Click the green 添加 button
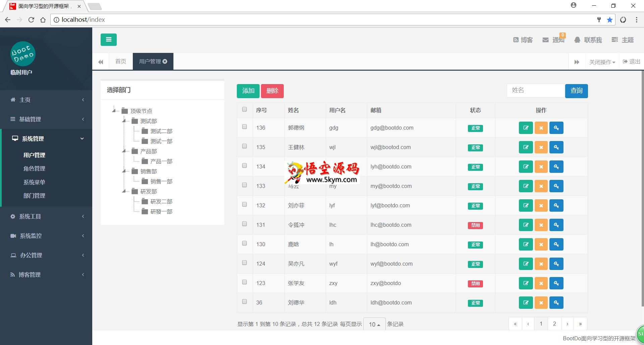The image size is (644, 345). (248, 91)
